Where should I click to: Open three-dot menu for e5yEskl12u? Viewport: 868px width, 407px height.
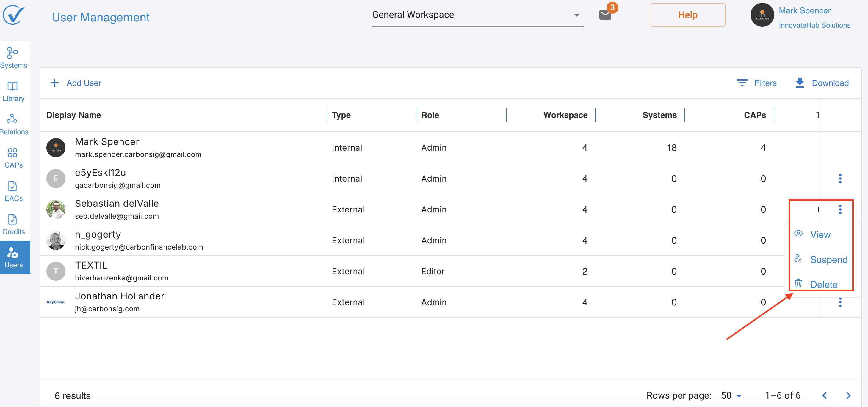pyautogui.click(x=840, y=179)
